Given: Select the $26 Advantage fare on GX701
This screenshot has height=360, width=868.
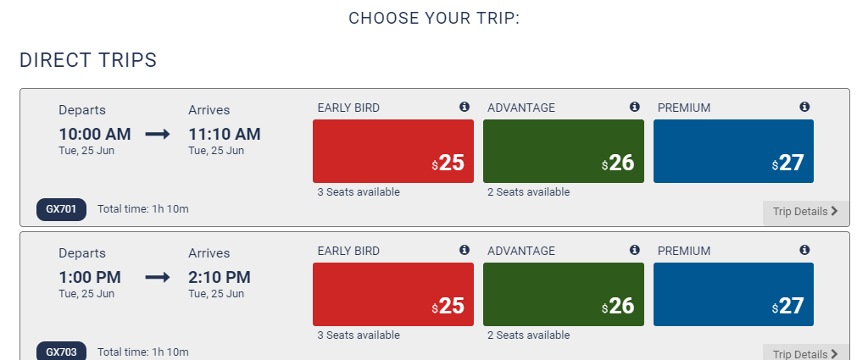Looking at the screenshot, I should 564,151.
